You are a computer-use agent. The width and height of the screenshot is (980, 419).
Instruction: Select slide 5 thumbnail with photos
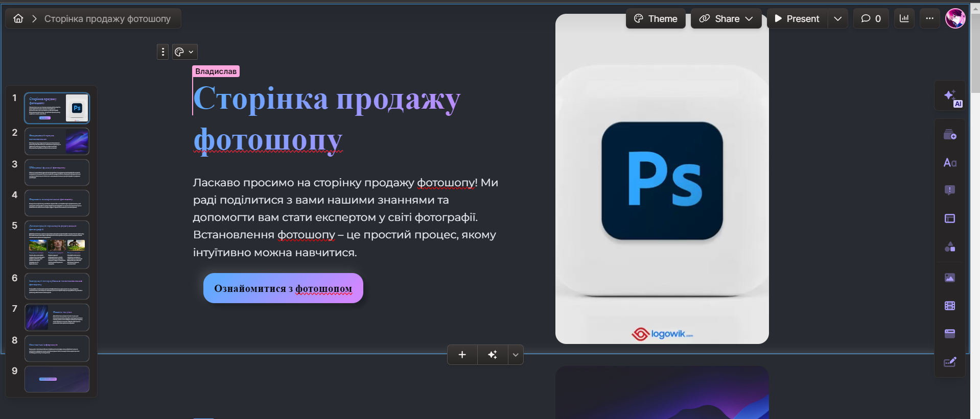(57, 244)
